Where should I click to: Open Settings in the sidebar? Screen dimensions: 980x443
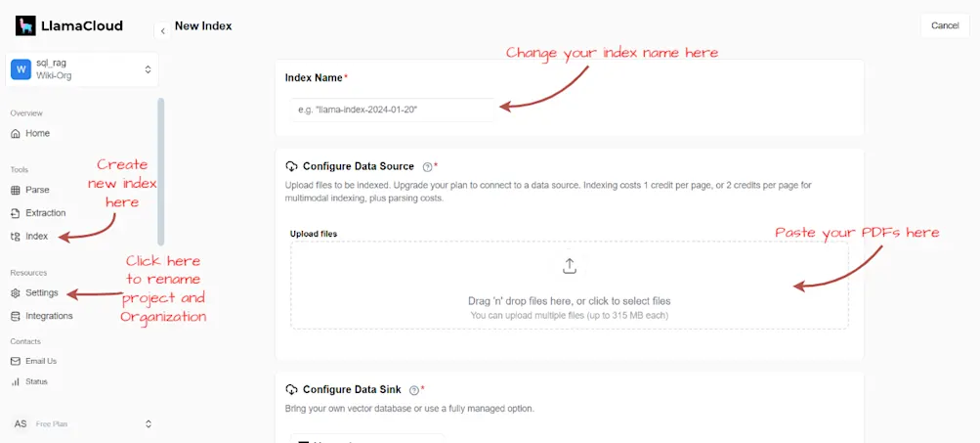[x=41, y=292]
